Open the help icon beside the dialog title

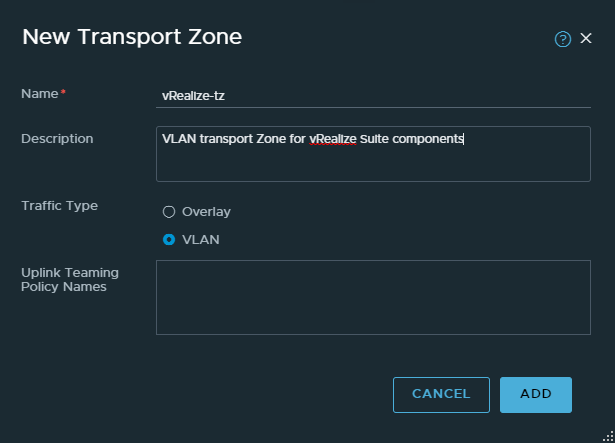click(x=563, y=39)
